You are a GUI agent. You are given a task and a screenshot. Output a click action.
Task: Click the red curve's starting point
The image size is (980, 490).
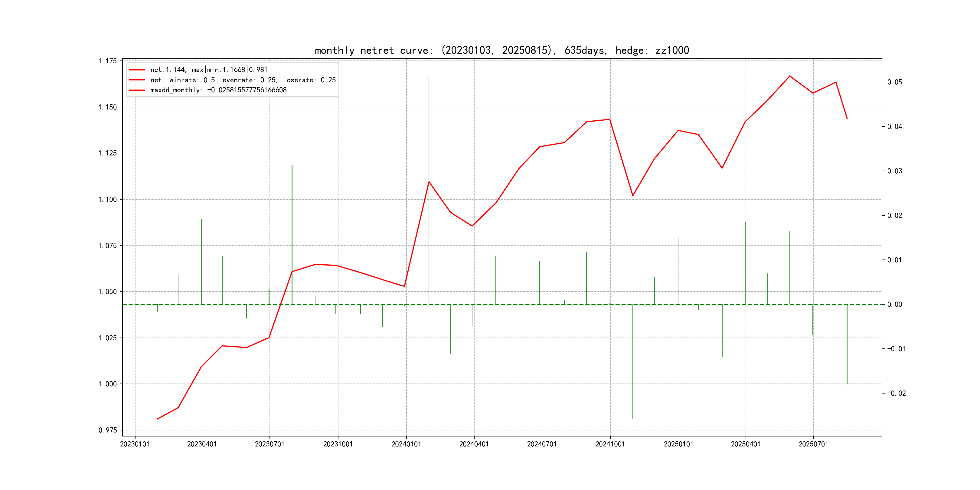157,419
